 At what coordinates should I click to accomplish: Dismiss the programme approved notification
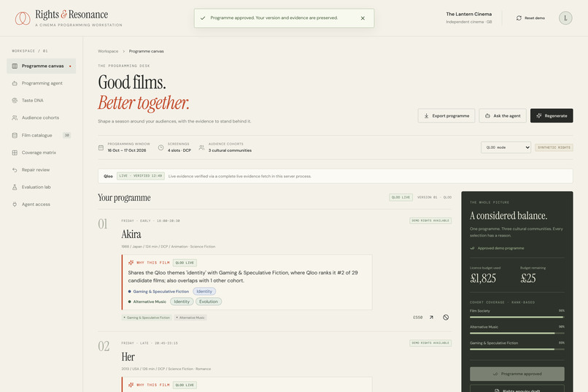coord(363,18)
